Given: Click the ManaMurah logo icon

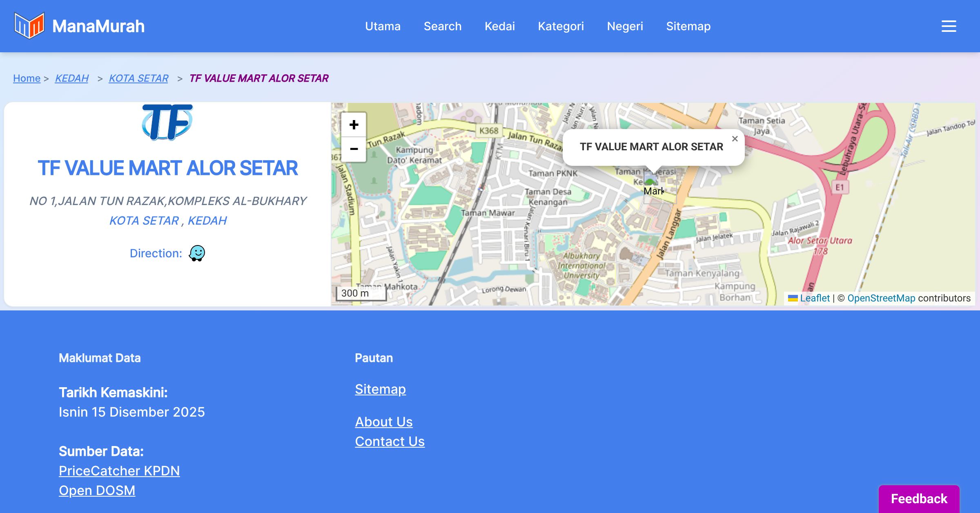Looking at the screenshot, I should (29, 26).
